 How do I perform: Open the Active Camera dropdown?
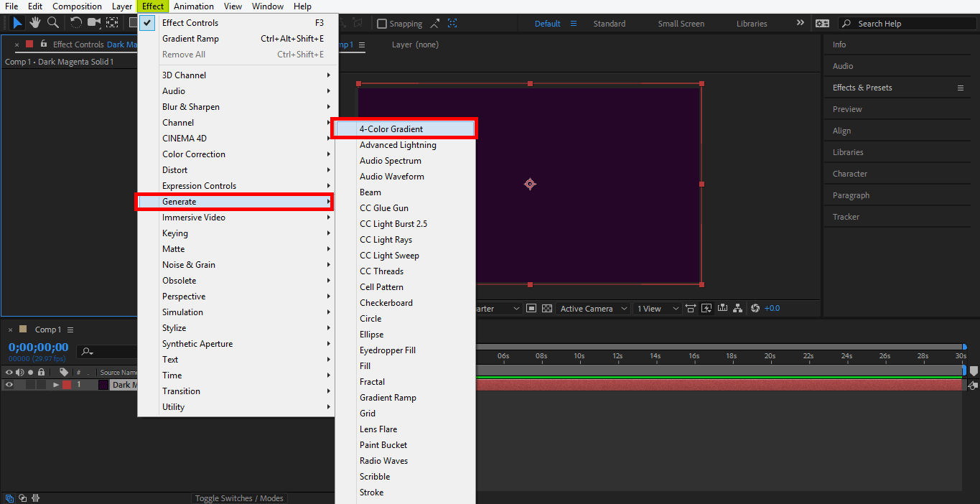594,309
